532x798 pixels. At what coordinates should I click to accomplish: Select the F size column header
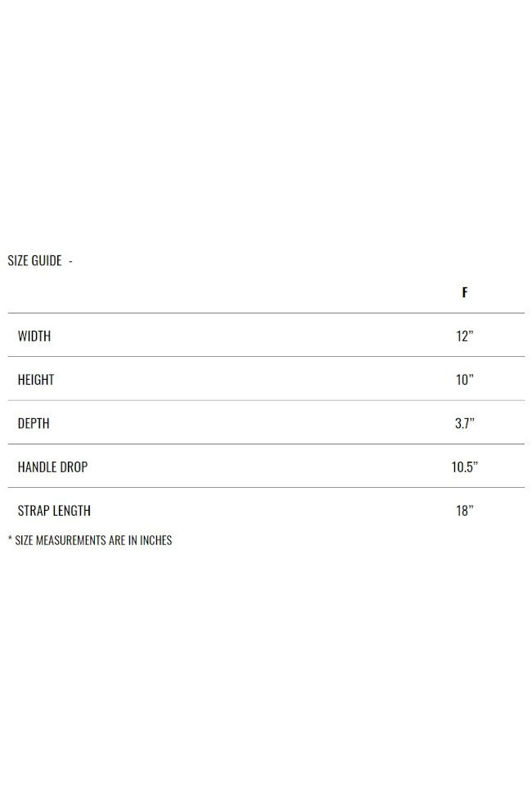464,292
